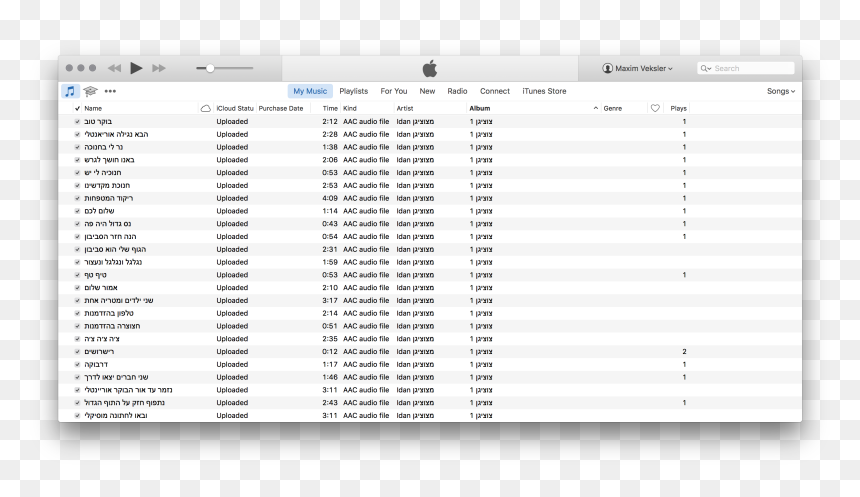Select the song with time 1:17
The width and height of the screenshot is (860, 497).
(x=430, y=364)
